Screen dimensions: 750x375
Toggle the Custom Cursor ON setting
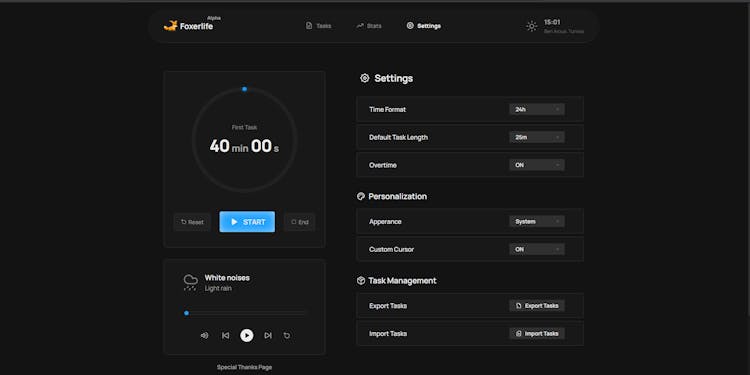click(x=537, y=249)
